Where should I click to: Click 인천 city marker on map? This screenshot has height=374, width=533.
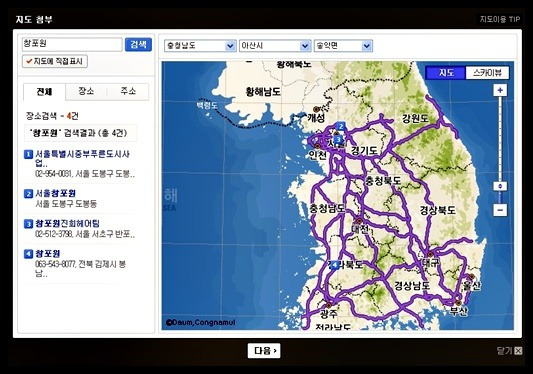point(317,146)
